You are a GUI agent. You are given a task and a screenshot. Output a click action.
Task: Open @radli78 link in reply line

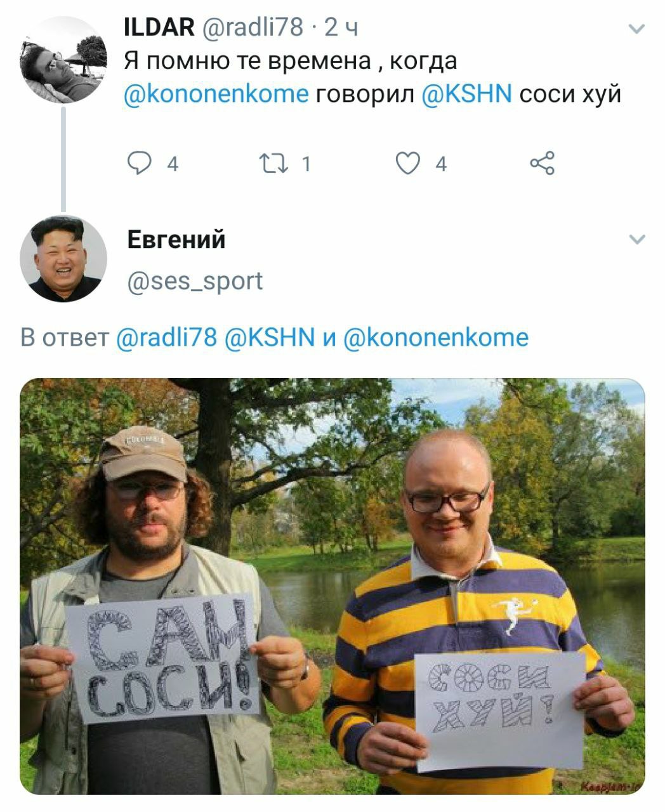point(168,337)
